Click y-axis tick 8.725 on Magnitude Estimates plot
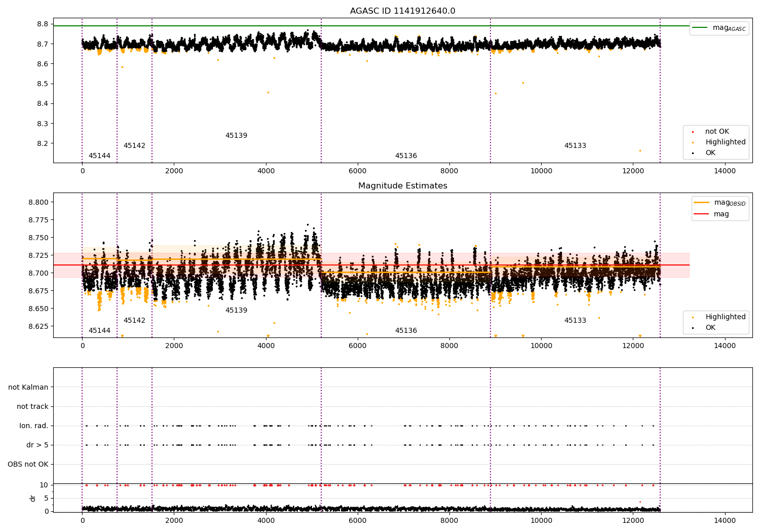The height and width of the screenshot is (532, 760). coord(39,256)
